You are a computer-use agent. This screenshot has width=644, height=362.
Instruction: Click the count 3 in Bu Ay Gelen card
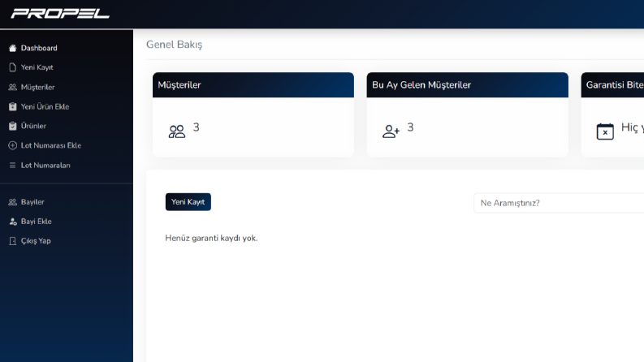click(410, 127)
